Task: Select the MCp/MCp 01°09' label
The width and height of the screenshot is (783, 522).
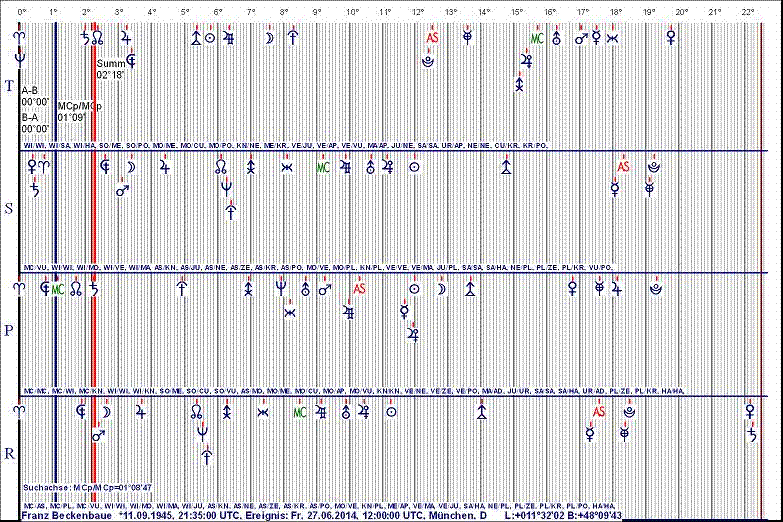Action: tap(77, 111)
